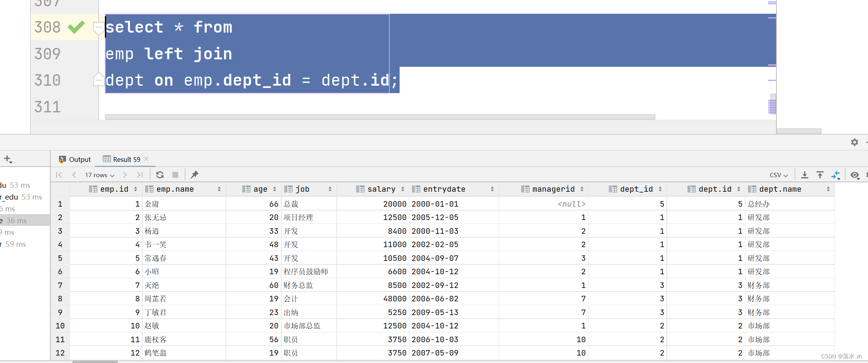Click the stop query square icon

tap(175, 175)
